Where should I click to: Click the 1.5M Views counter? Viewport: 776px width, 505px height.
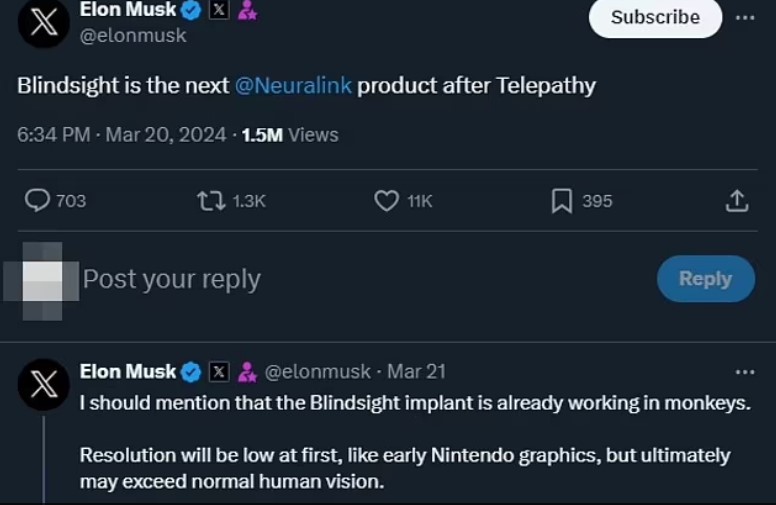click(290, 135)
